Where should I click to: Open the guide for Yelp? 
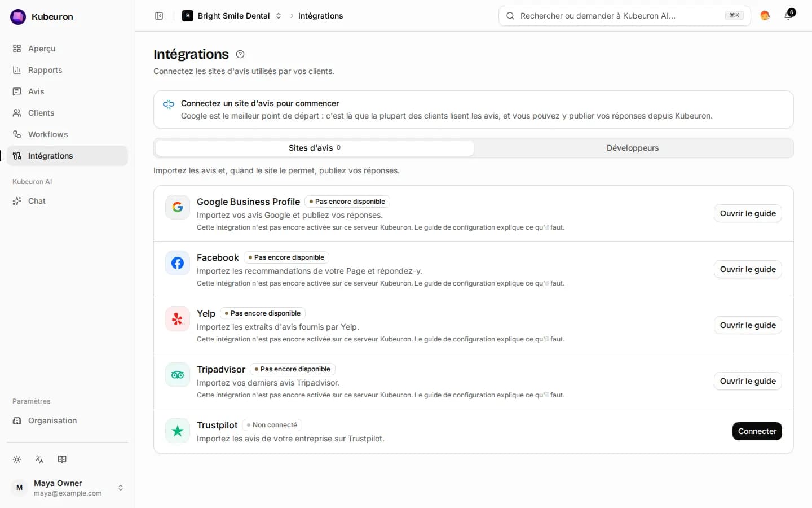coord(748,325)
